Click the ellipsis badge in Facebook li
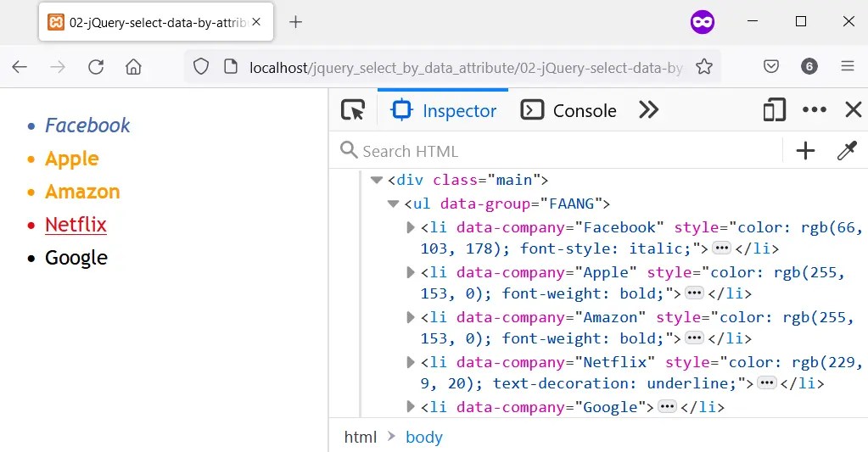 point(721,248)
